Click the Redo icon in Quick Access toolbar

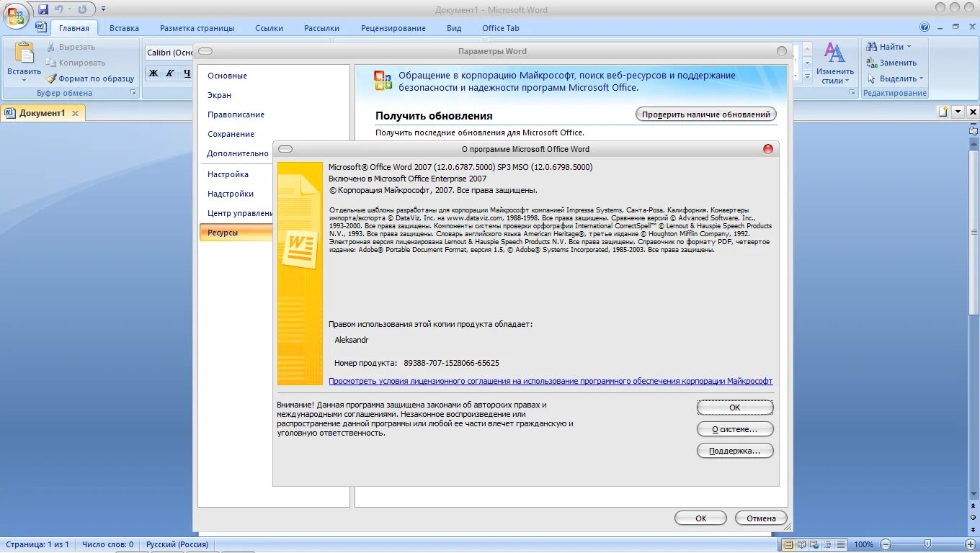coord(82,9)
